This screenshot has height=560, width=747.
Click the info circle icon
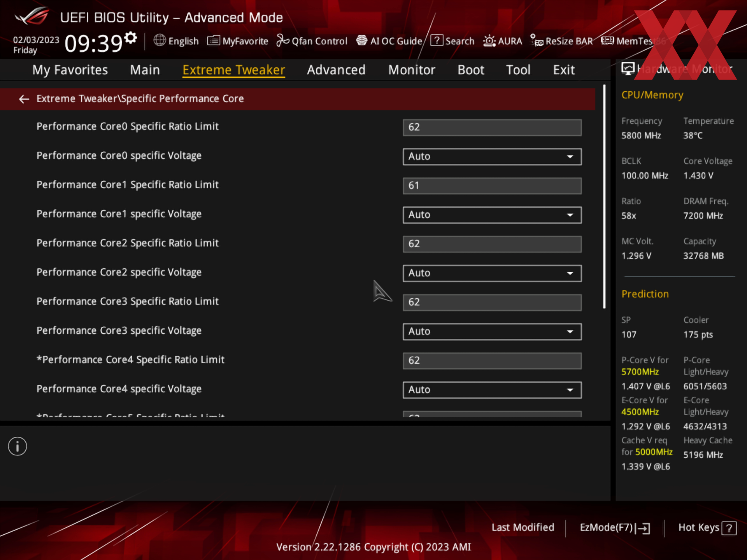pyautogui.click(x=18, y=446)
